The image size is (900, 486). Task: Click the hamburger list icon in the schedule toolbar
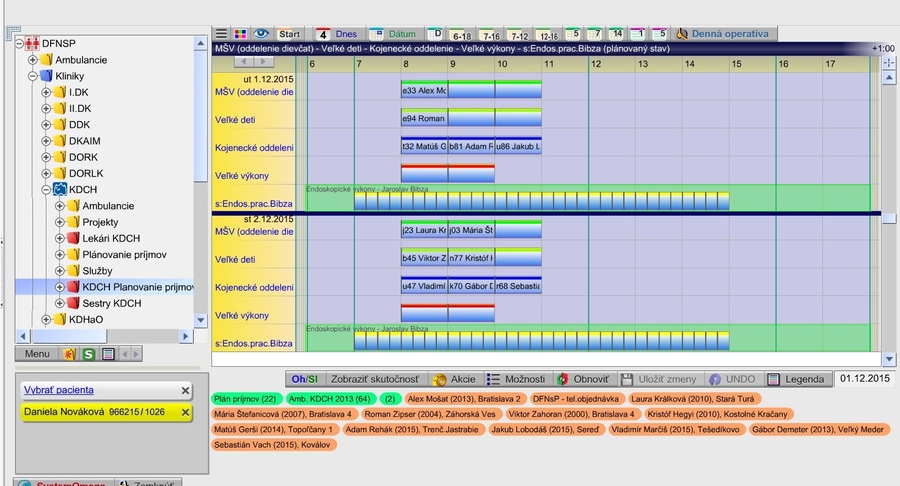tap(222, 33)
